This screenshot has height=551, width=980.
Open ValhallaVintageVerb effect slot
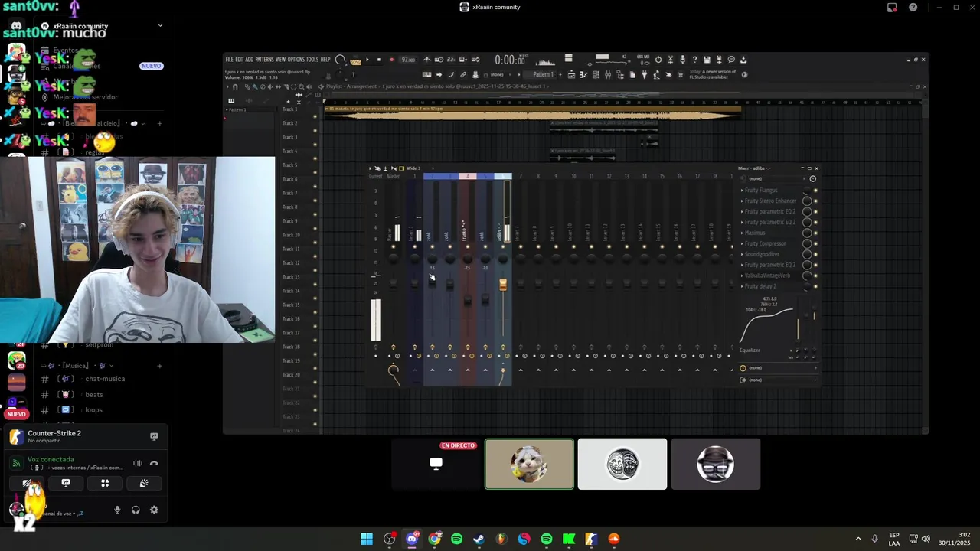tap(767, 275)
